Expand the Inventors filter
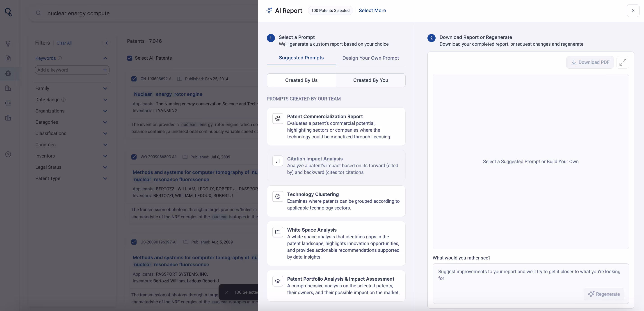644x311 pixels. 105,156
